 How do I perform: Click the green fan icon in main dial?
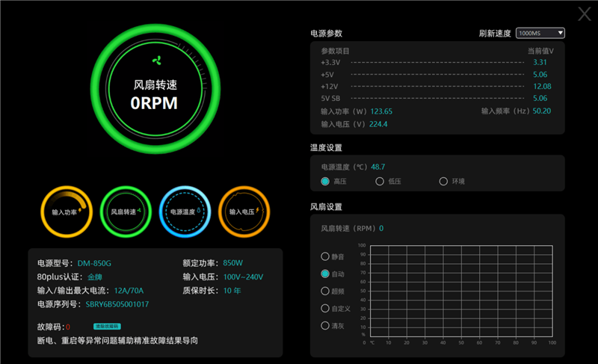157,61
